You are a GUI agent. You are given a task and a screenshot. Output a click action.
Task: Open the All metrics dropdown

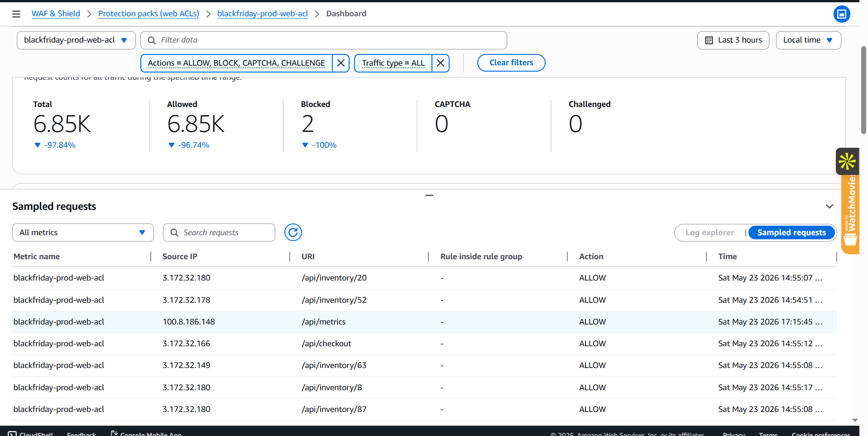83,233
